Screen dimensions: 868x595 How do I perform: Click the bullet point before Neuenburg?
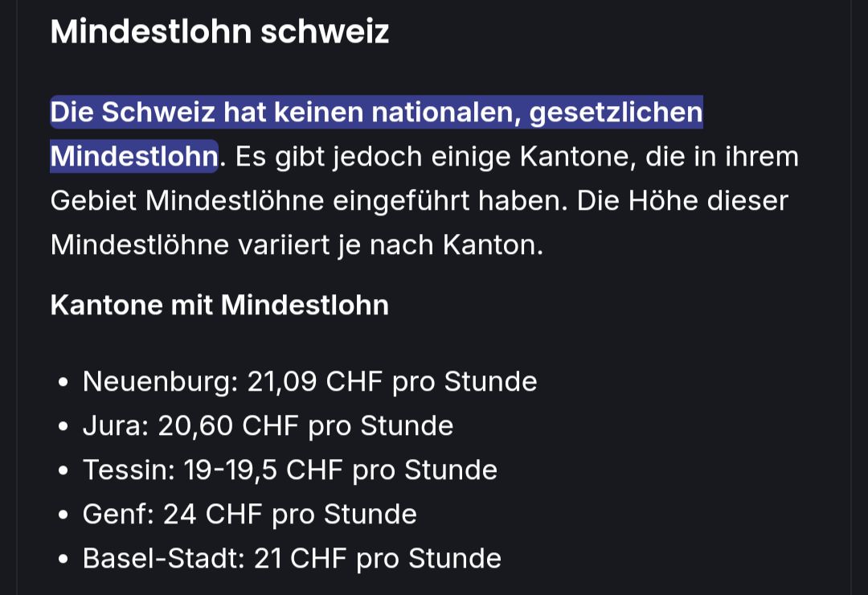click(63, 382)
